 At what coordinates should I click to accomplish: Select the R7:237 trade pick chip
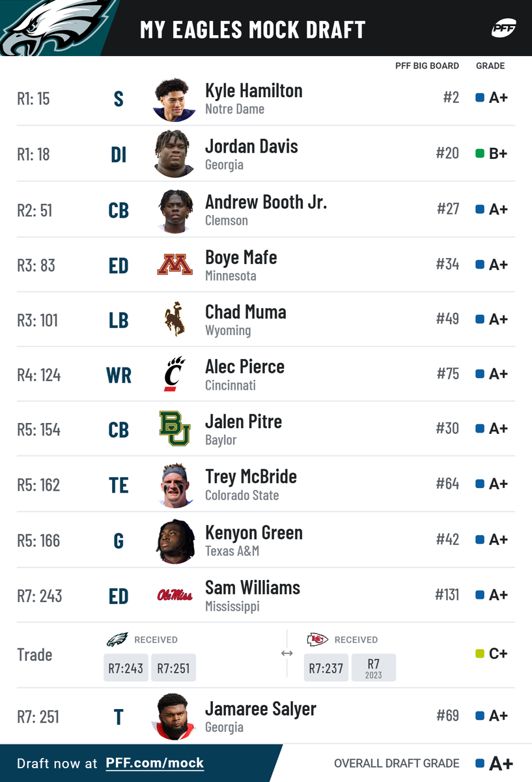[326, 668]
